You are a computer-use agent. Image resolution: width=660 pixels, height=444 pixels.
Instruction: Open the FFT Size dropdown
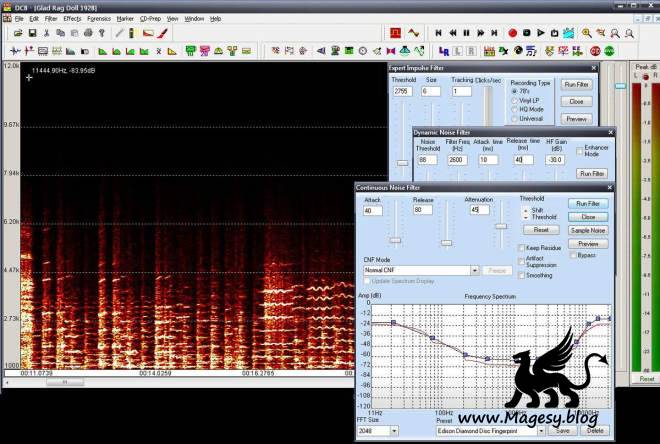click(x=394, y=431)
